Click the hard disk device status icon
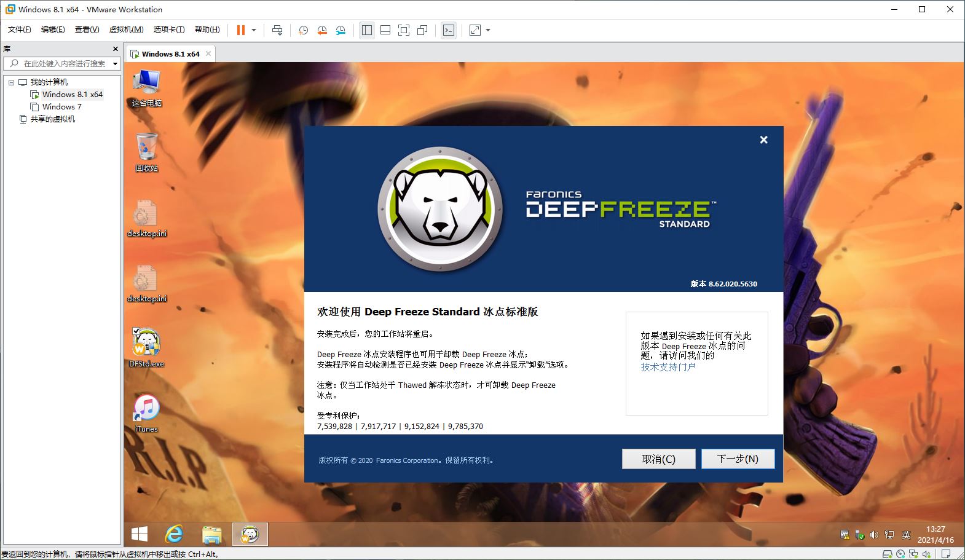The height and width of the screenshot is (560, 965). pos(886,554)
